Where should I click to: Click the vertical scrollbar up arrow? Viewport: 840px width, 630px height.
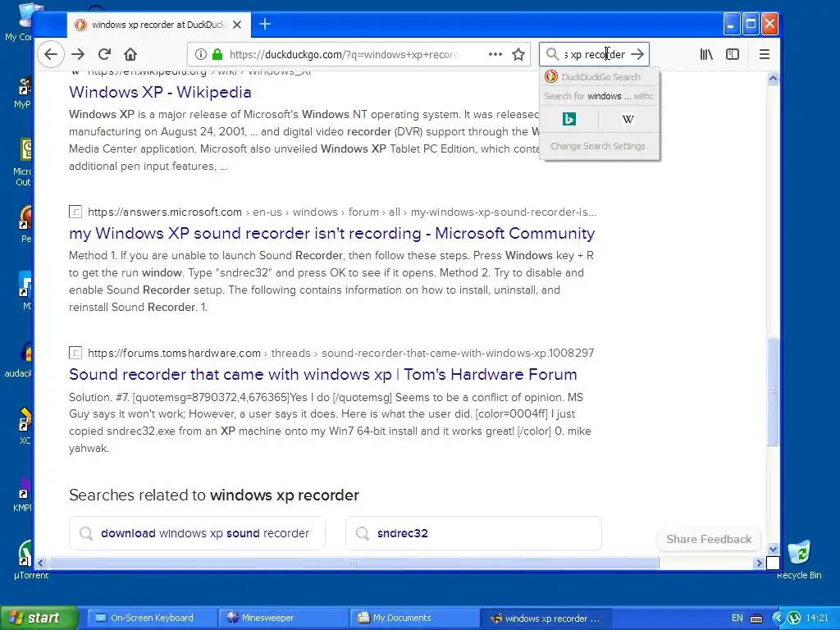pyautogui.click(x=773, y=79)
